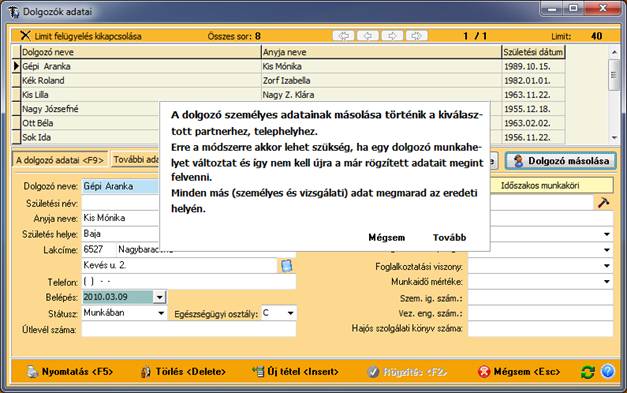Click Törlés <Delete> button
The height and width of the screenshot is (393, 627).
[183, 372]
